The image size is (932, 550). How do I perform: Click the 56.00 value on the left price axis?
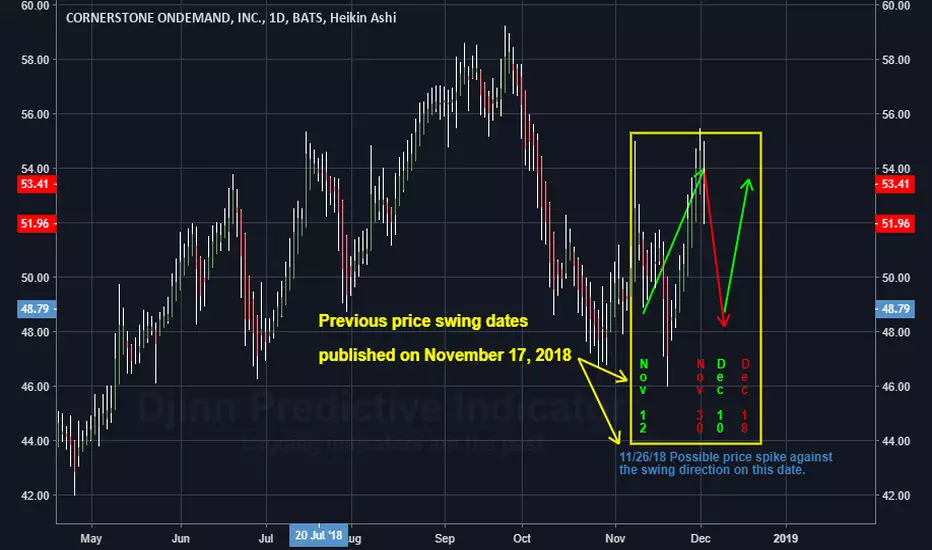35,114
